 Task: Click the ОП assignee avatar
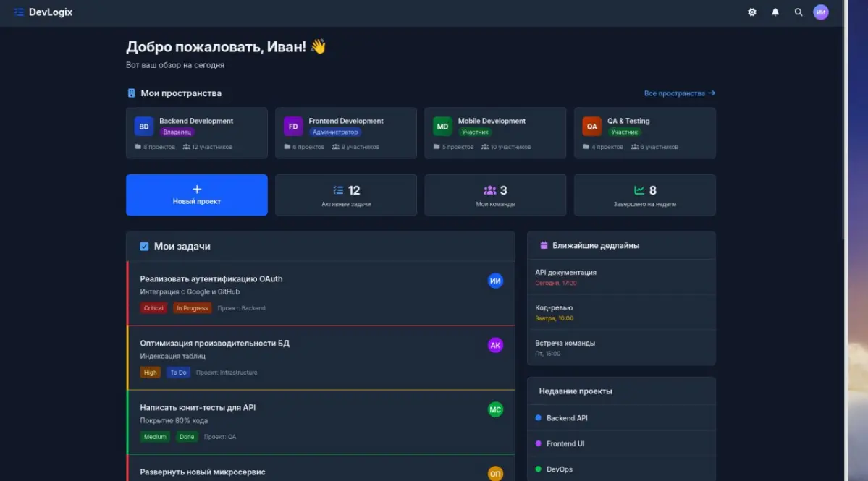click(495, 474)
